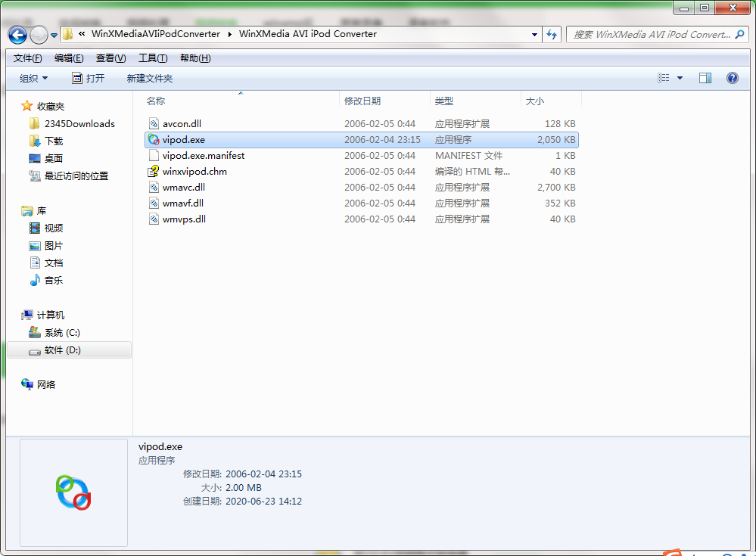756x556 pixels.
Task: Select the avcon.dll file icon
Action: click(x=154, y=124)
